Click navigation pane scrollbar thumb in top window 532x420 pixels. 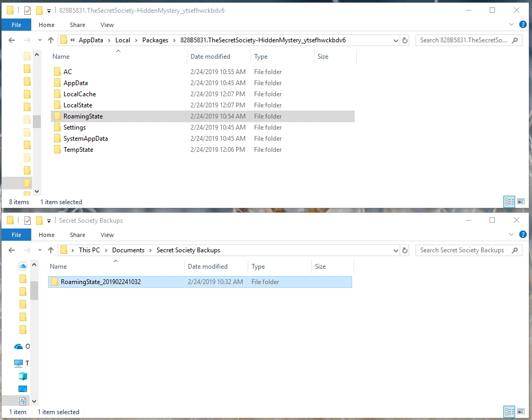37,121
